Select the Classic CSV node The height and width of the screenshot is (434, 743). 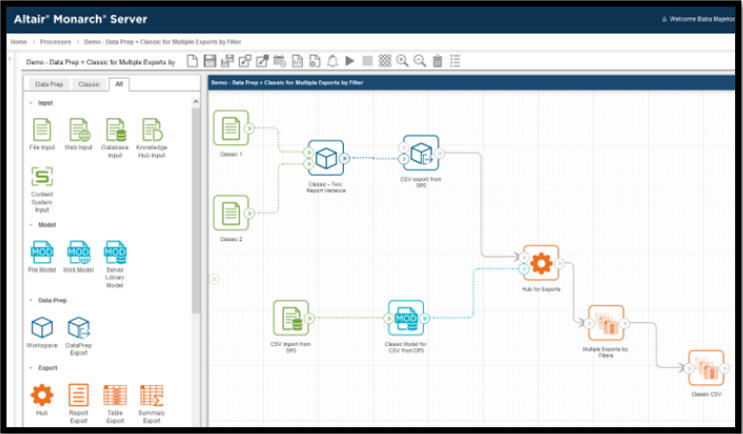[706, 368]
